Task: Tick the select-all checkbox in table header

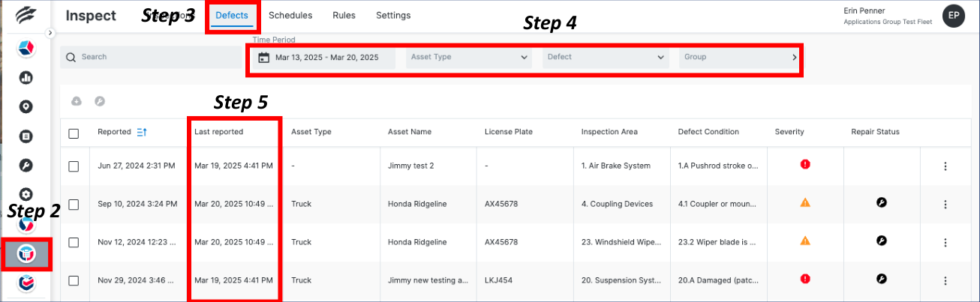Action: pyautogui.click(x=74, y=133)
